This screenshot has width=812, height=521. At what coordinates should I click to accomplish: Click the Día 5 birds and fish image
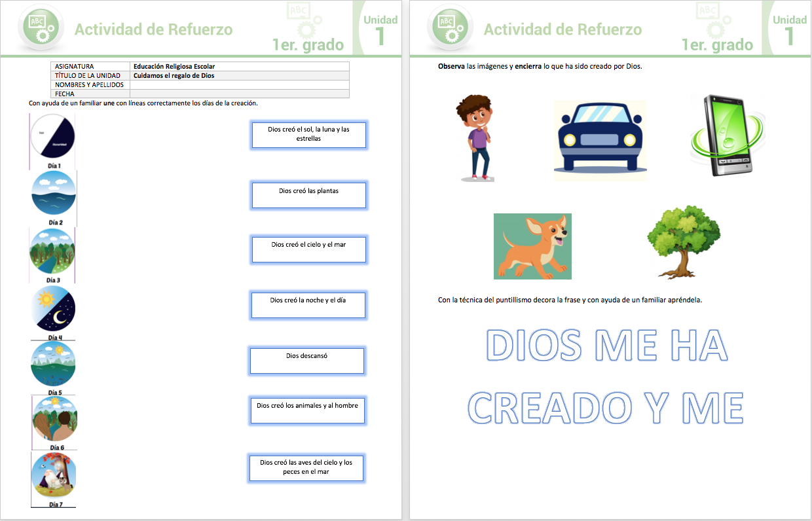coord(53,364)
